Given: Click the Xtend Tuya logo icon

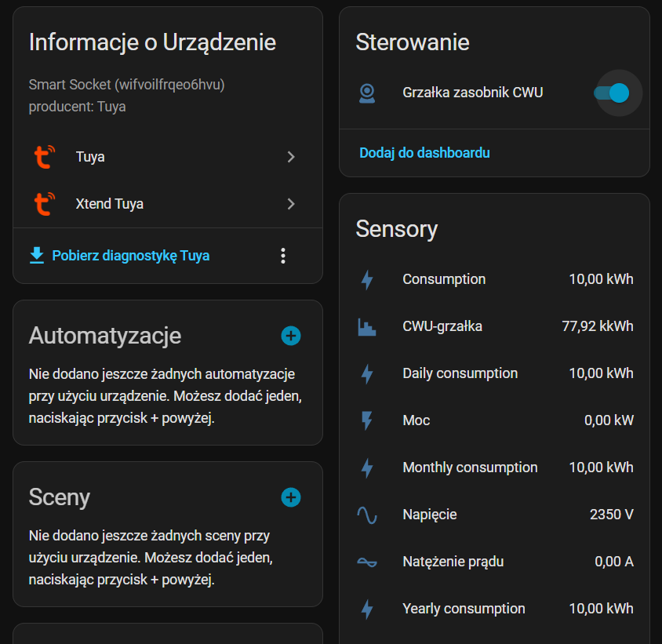Looking at the screenshot, I should coord(44,204).
